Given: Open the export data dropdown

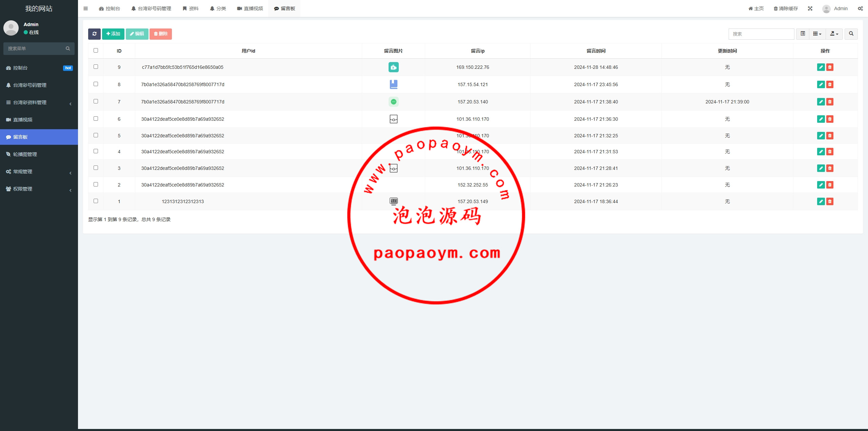Looking at the screenshot, I should click(x=834, y=34).
